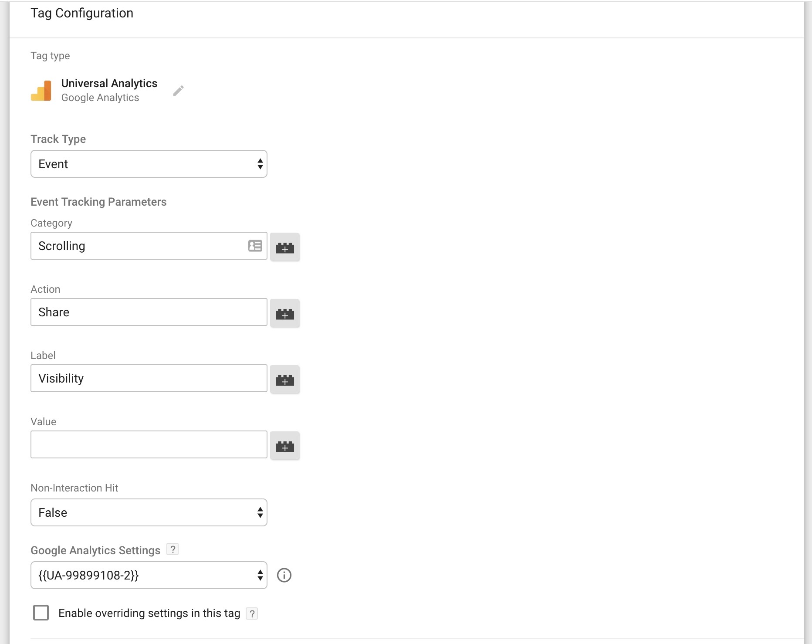
Task: Click the Category field containing Scrolling
Action: coord(139,246)
